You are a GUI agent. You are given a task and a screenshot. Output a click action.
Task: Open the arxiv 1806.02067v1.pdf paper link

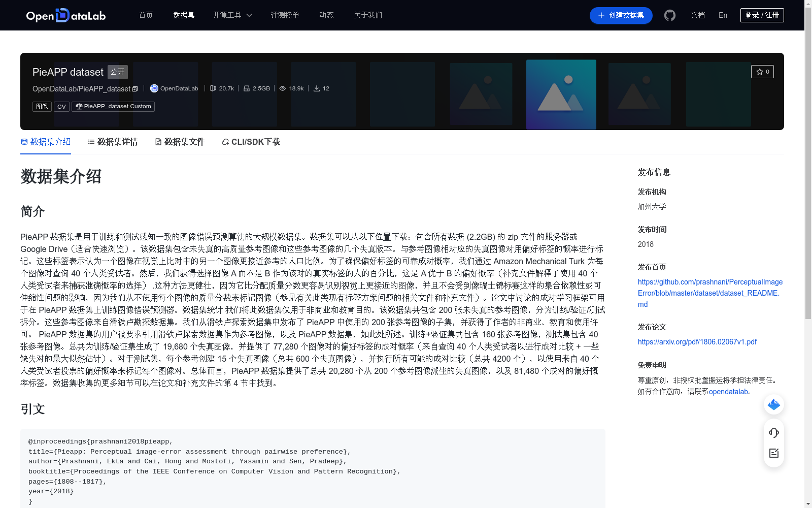pos(697,342)
